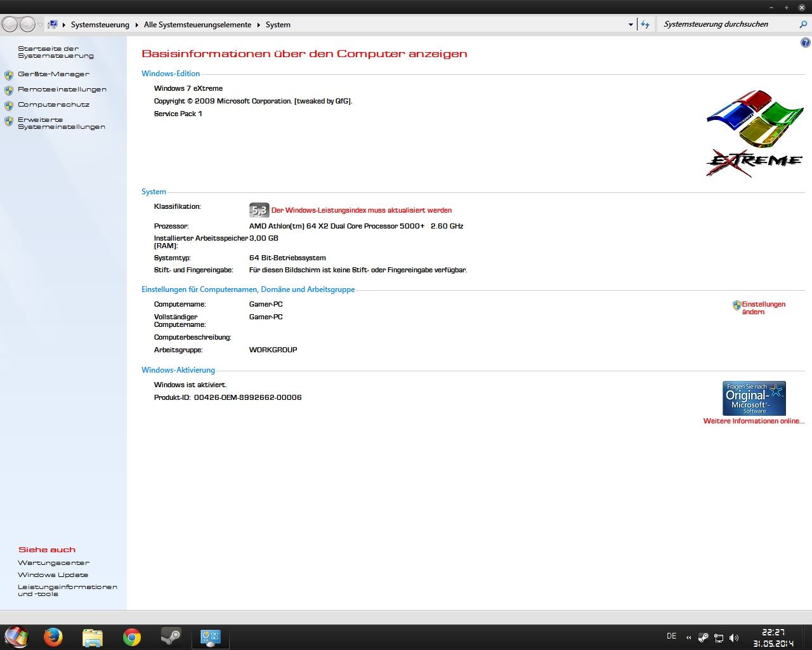The height and width of the screenshot is (650, 812).
Task: Open the address bar history dropdown
Action: 631,25
